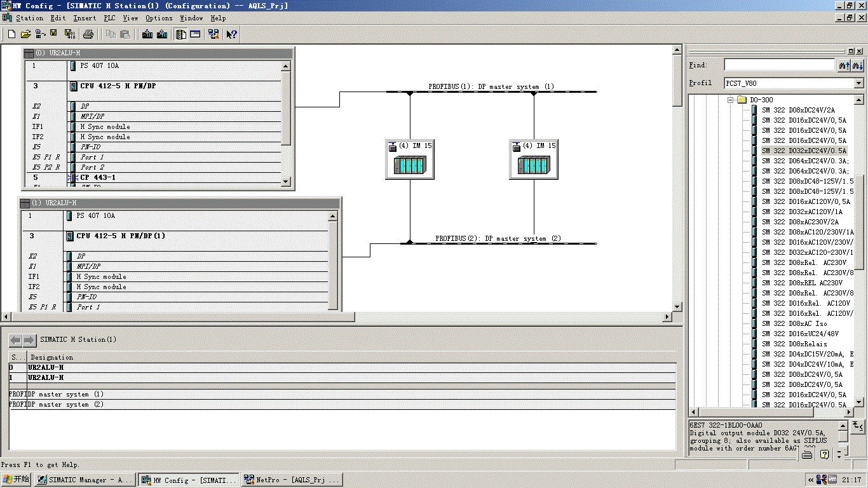Select SM 322 DO8xRelais module
868x488 pixels.
[794, 344]
